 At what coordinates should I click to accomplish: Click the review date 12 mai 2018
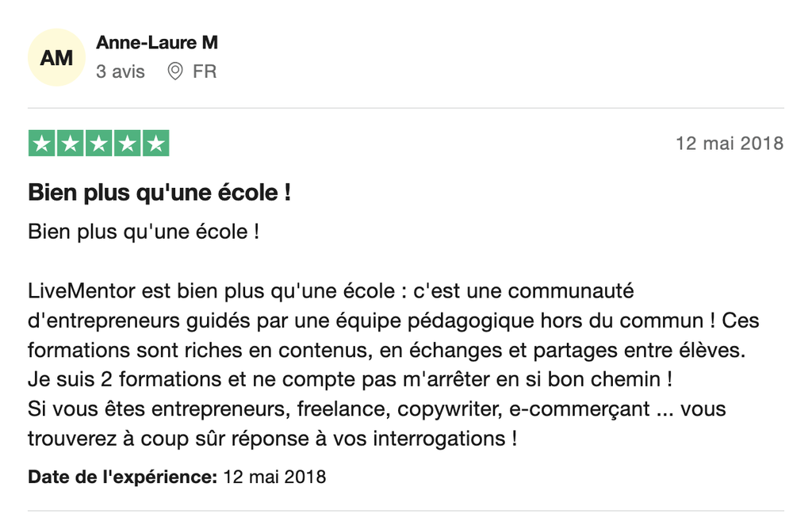(729, 144)
